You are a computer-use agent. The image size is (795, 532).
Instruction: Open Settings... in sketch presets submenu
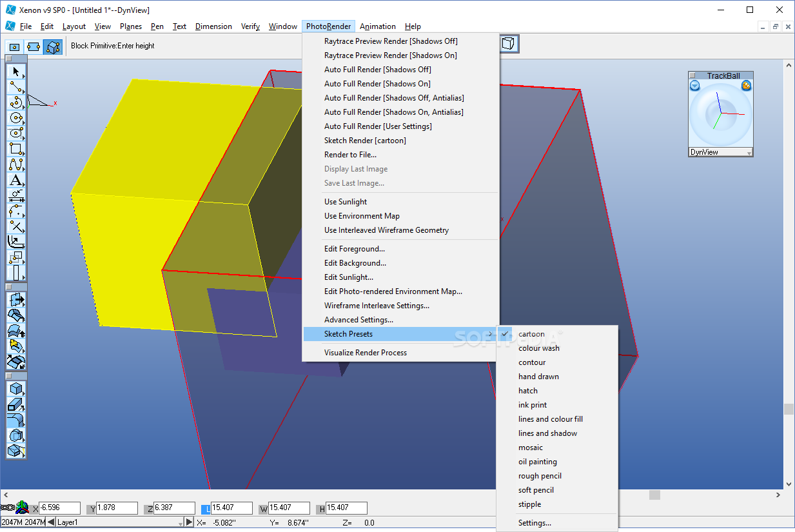point(558,523)
